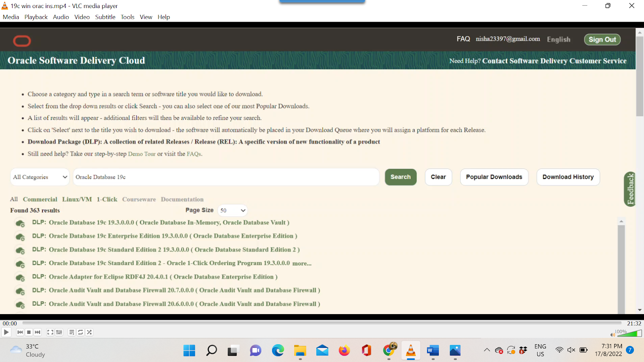Image resolution: width=644 pixels, height=362 pixels.
Task: Add Oracle Database 19c Standard Edition 2 19.3.0.0.0 to cart
Action: click(20, 250)
